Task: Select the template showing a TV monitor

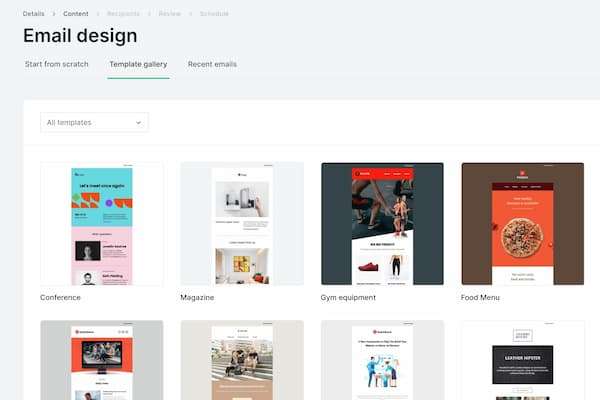Action: 102,360
